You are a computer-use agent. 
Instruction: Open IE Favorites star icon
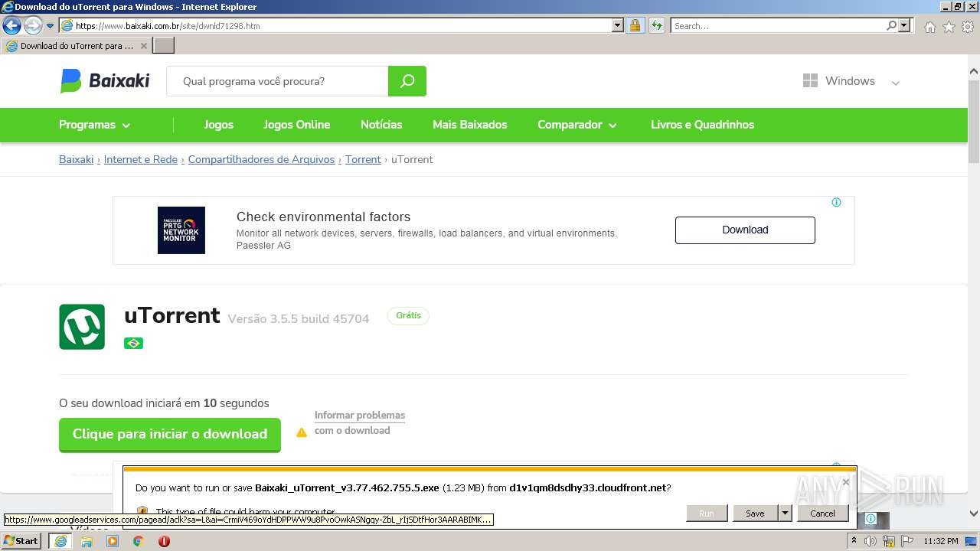(x=949, y=27)
